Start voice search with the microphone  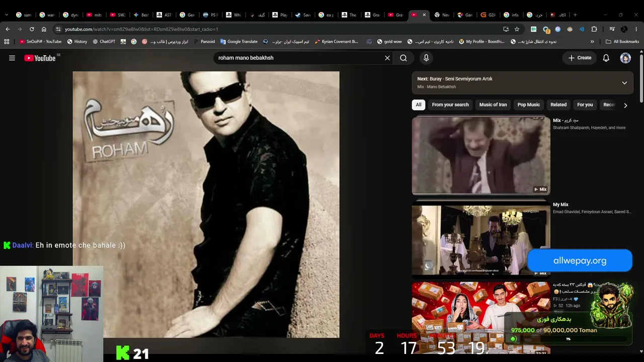pyautogui.click(x=426, y=58)
